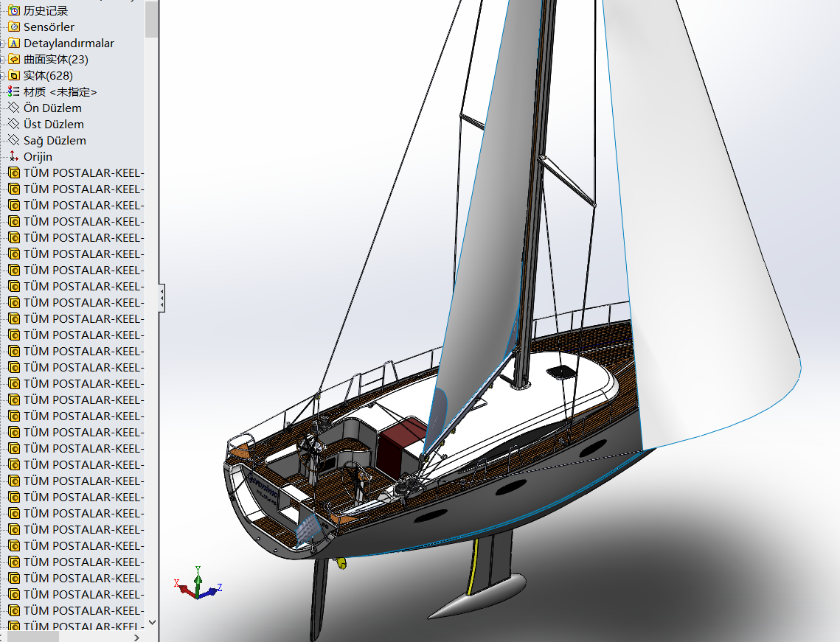Screen dimensions: 840x642
Task: Click the panel splitter collapse arrow
Action: tap(162, 296)
